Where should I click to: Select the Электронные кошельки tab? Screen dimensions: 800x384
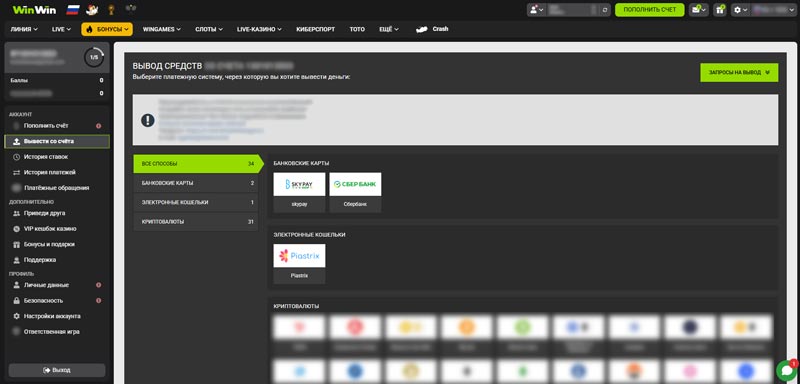pos(195,202)
